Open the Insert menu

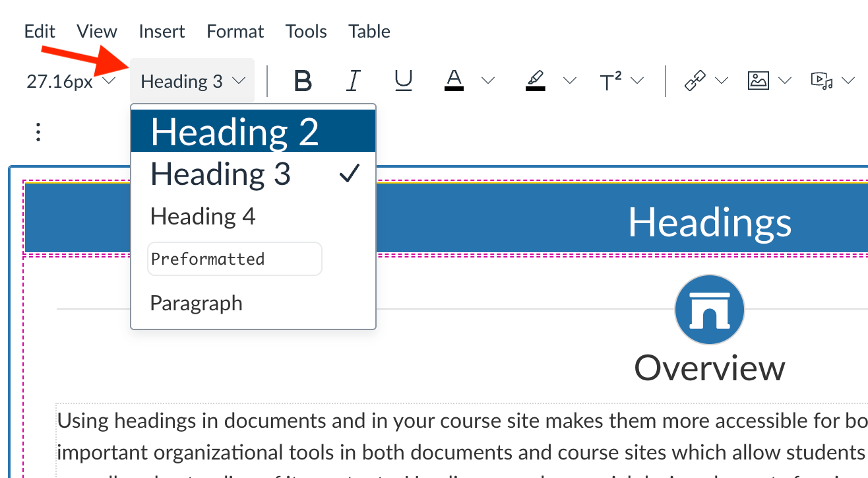[x=162, y=31]
